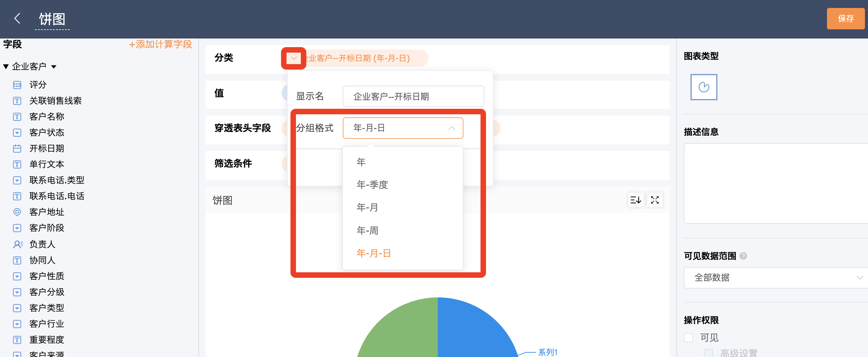Click location icon beside 客户地址
The width and height of the screenshot is (868, 357).
pos(17,212)
